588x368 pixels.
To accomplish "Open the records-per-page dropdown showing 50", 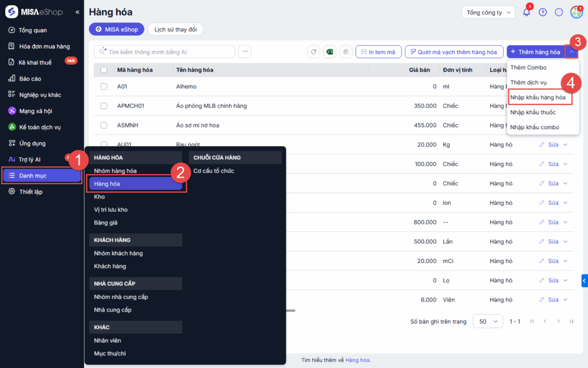I will click(488, 321).
